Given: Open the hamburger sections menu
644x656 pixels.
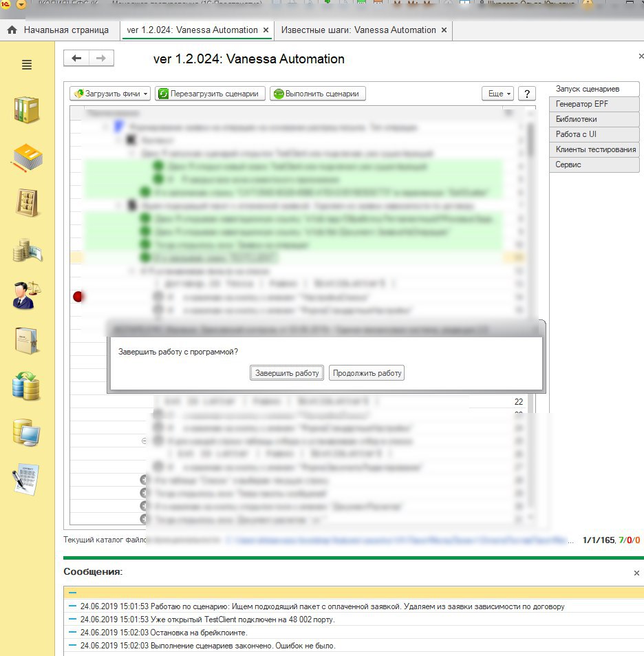Looking at the screenshot, I should [x=27, y=65].
